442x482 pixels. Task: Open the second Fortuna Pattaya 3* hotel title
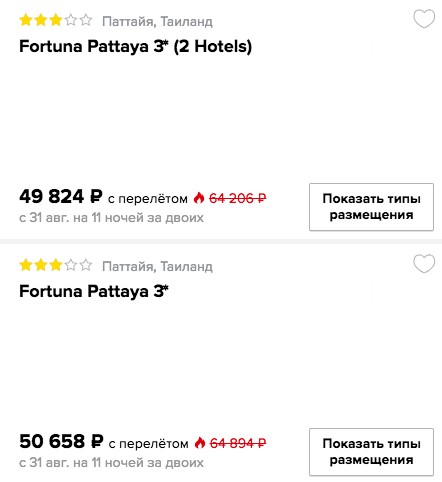pos(94,291)
